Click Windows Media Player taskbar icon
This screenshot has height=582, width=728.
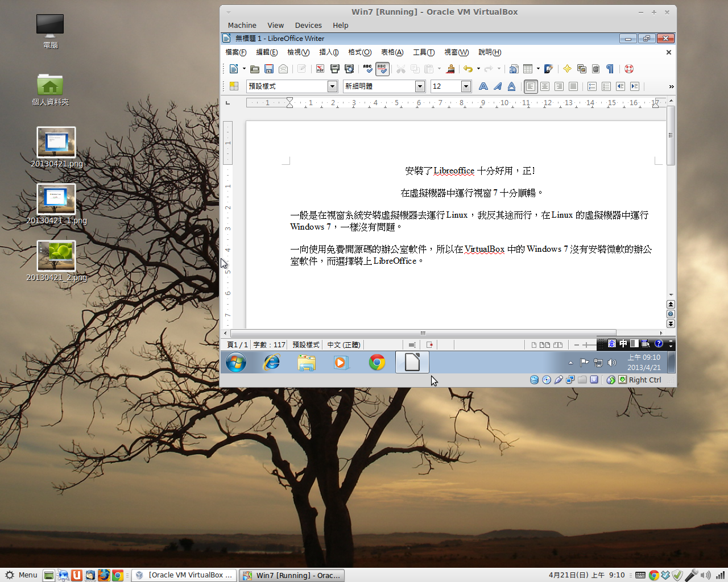pos(341,362)
